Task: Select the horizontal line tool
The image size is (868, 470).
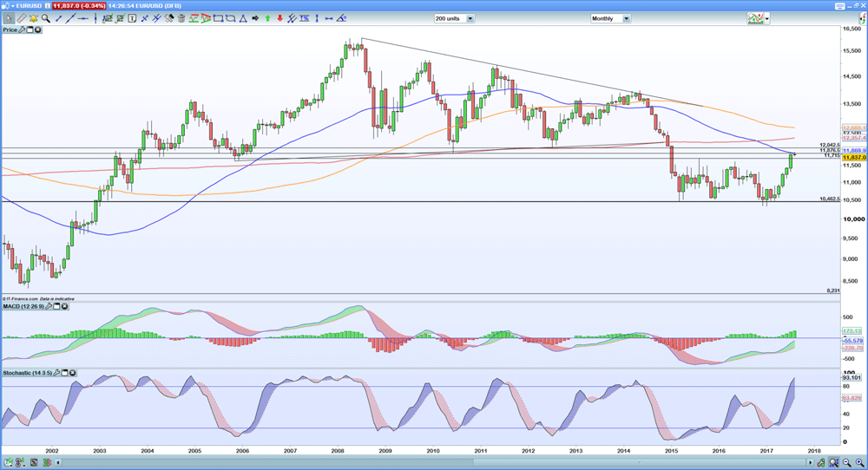Action: click(83, 18)
